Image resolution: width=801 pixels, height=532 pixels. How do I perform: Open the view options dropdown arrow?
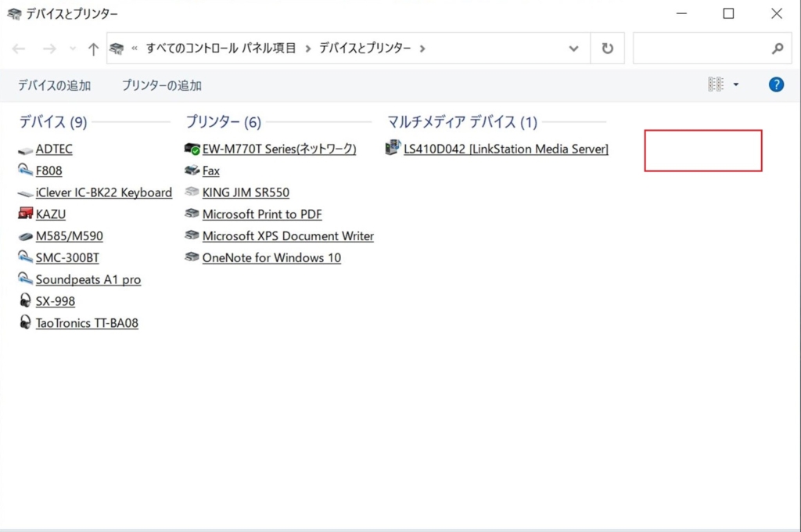point(736,84)
